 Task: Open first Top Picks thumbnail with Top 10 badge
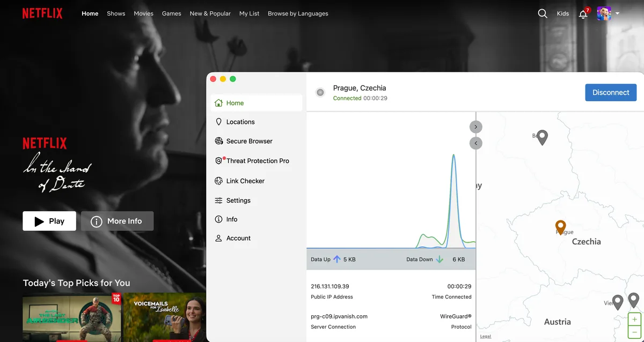click(x=72, y=317)
